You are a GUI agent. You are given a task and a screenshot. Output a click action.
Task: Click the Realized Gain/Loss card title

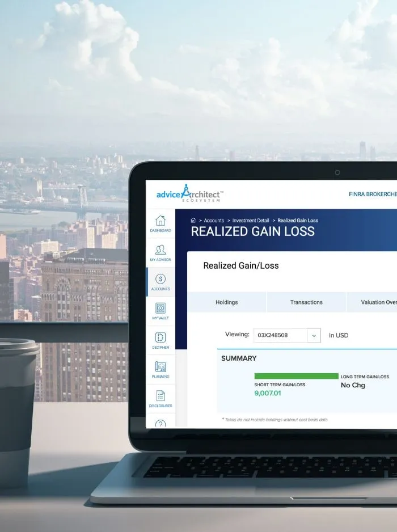[x=241, y=265]
